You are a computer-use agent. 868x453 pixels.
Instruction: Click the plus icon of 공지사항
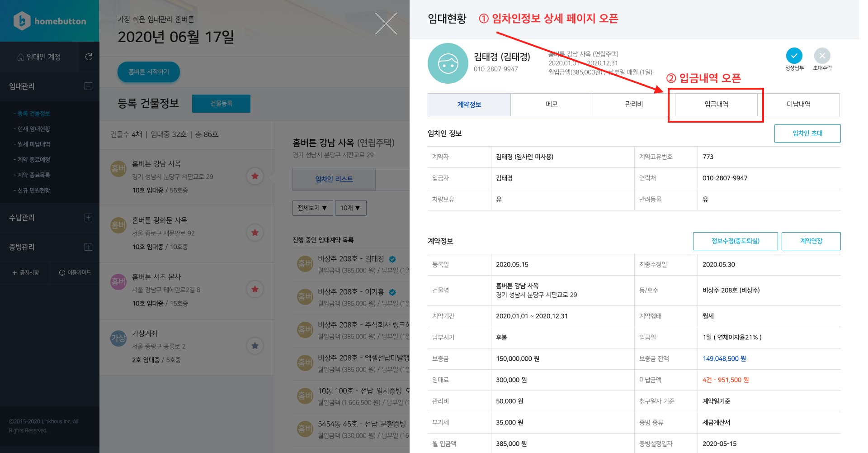[x=14, y=272]
